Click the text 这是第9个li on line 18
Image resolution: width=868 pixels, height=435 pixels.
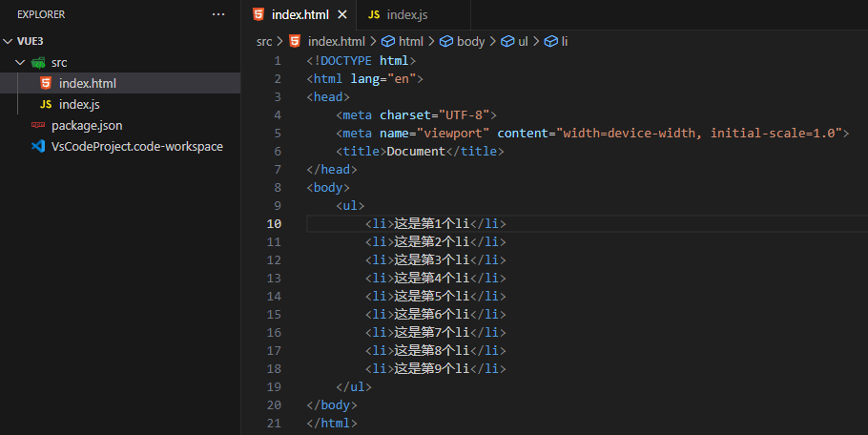point(431,369)
